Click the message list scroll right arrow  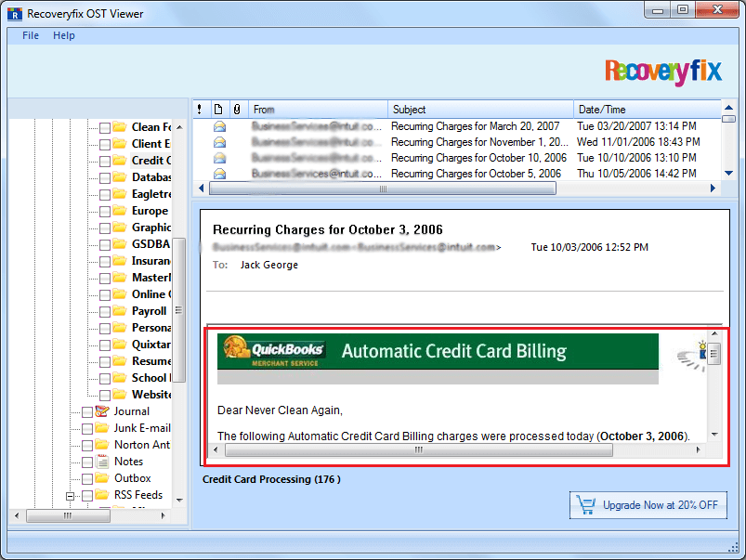point(713,189)
